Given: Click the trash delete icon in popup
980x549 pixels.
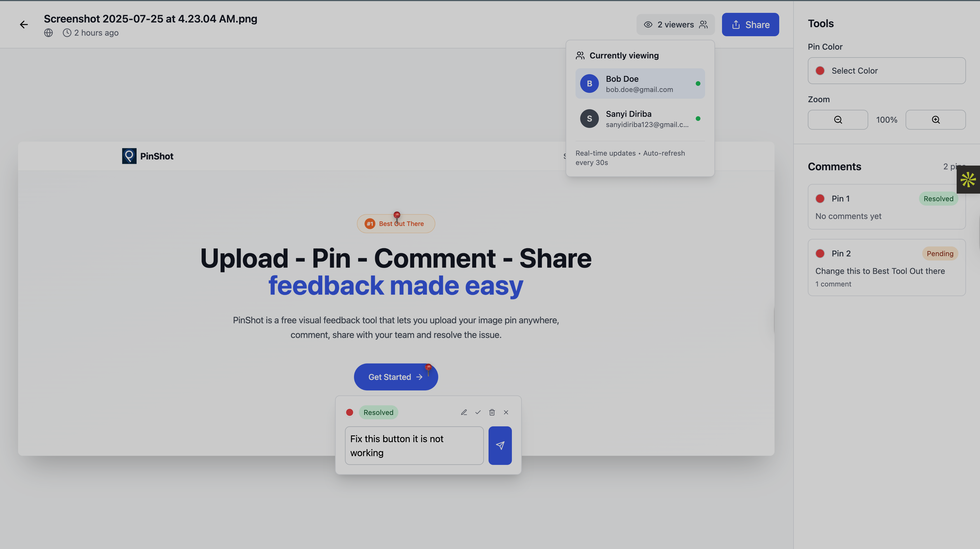Looking at the screenshot, I should tap(492, 412).
